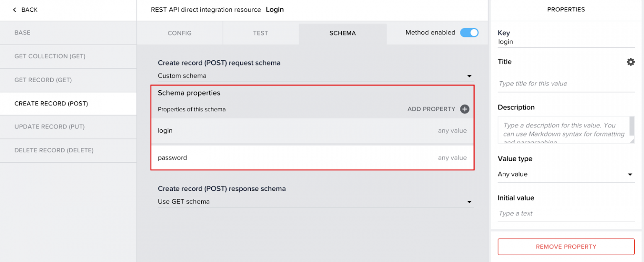Open the Title settings gear icon
Image resolution: width=644 pixels, height=262 pixels.
[x=631, y=62]
